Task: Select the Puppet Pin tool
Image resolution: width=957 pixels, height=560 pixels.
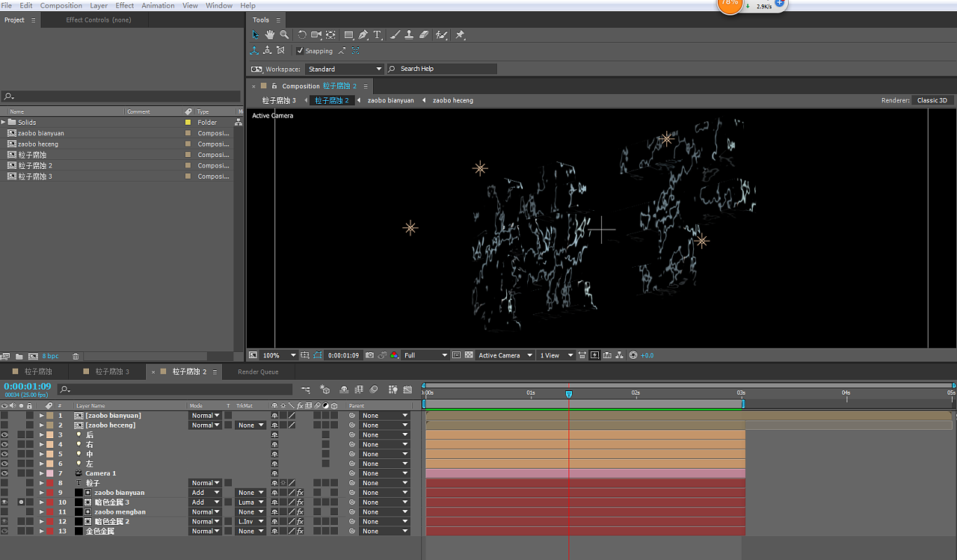Action: [x=460, y=35]
